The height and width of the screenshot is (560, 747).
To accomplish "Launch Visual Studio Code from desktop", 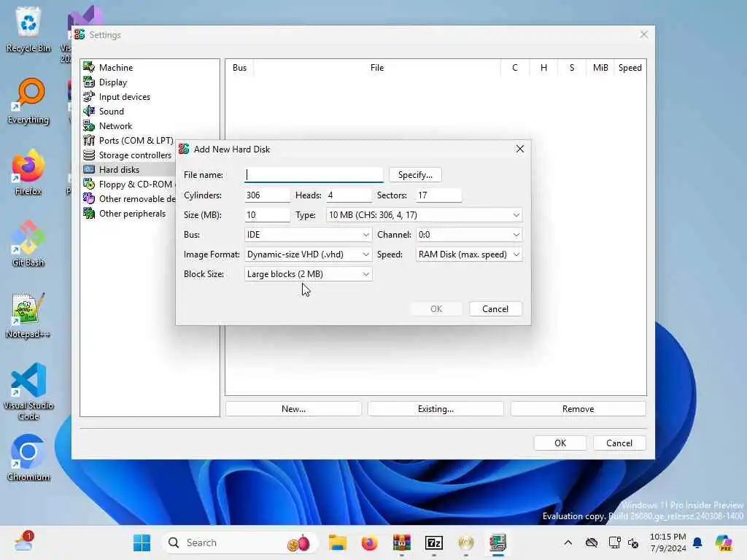I will [x=28, y=392].
